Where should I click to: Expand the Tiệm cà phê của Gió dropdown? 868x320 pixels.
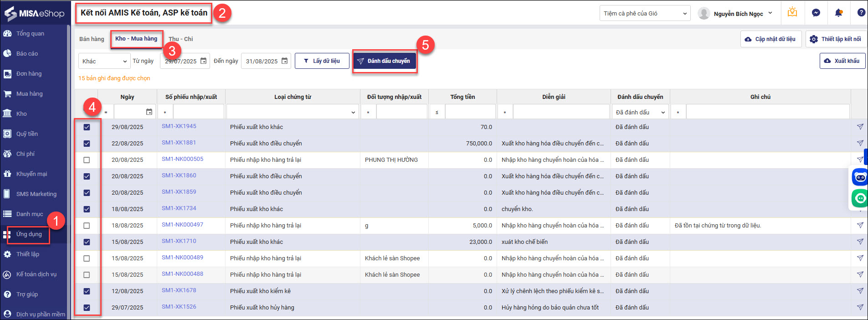[645, 14]
